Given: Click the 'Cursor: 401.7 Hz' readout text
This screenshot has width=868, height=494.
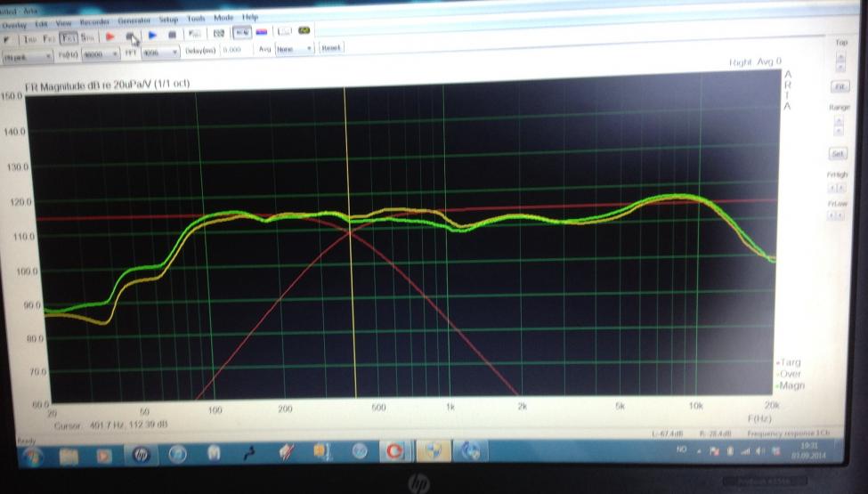Looking at the screenshot, I should tap(111, 426).
